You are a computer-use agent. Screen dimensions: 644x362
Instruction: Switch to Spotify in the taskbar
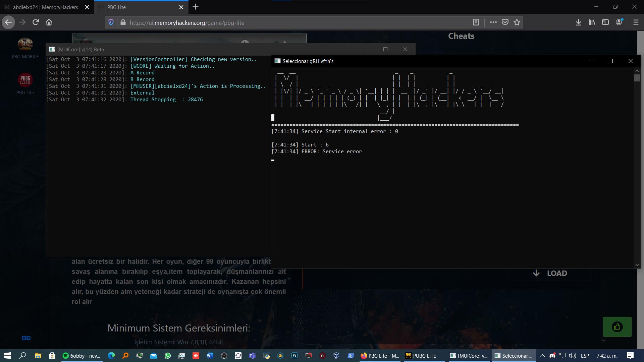[82, 356]
